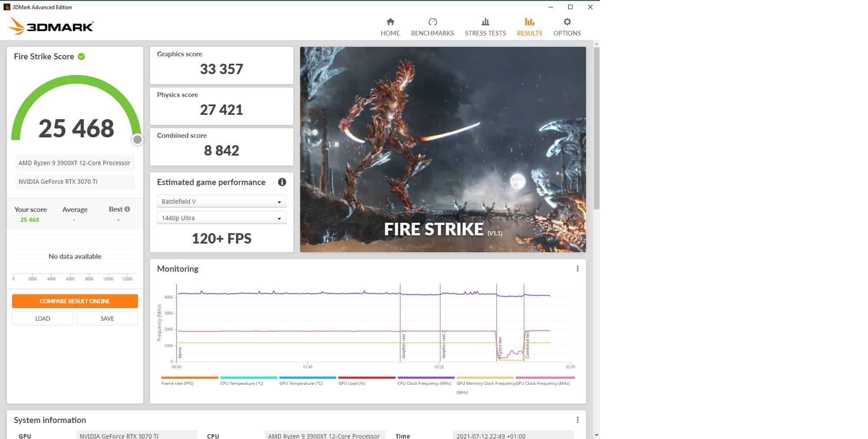Open the Monitoring three-dot menu
The image size is (868, 439).
point(577,269)
